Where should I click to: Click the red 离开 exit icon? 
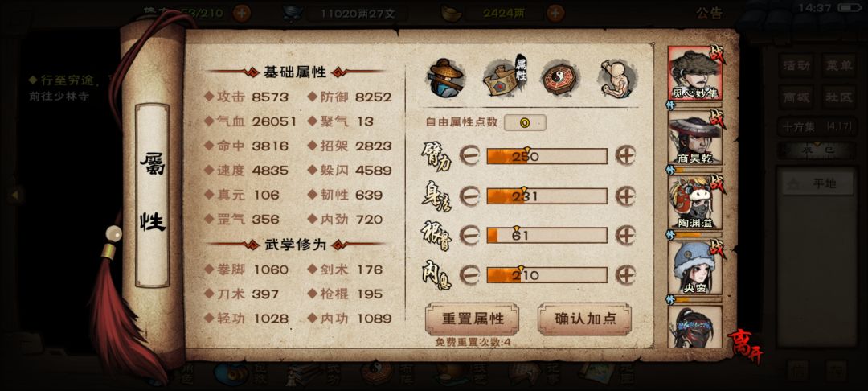[744, 346]
